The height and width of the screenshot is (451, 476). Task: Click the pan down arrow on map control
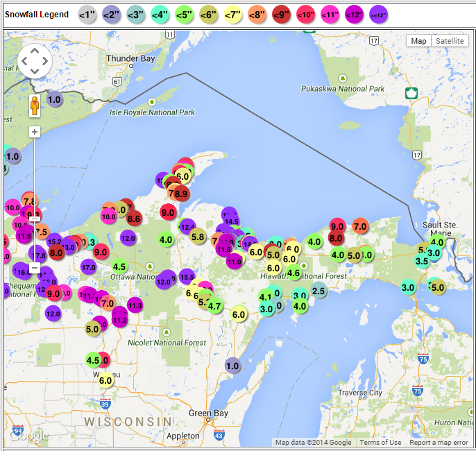(35, 71)
